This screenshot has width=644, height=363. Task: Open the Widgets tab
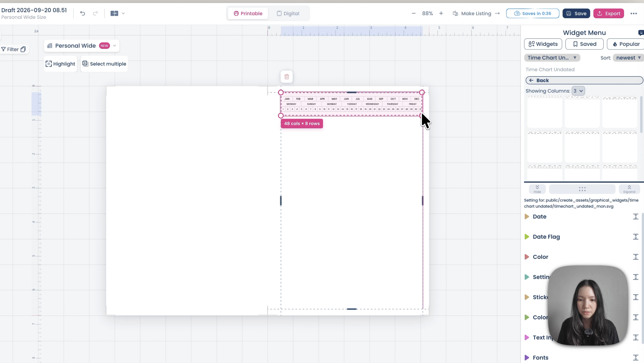(543, 44)
